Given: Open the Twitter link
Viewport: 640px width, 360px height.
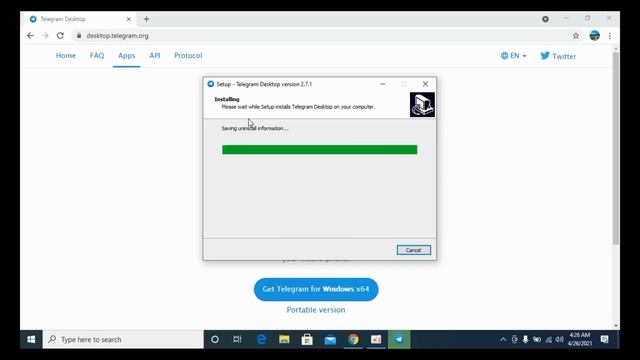Looking at the screenshot, I should point(558,56).
